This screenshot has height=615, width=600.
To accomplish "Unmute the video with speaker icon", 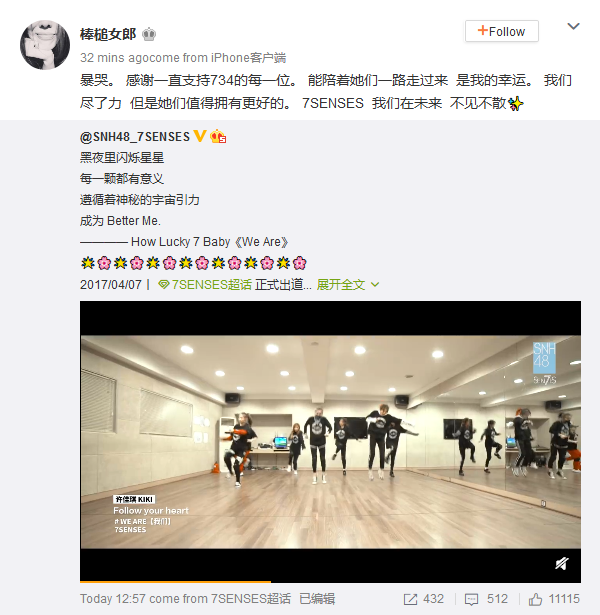I will pyautogui.click(x=562, y=564).
